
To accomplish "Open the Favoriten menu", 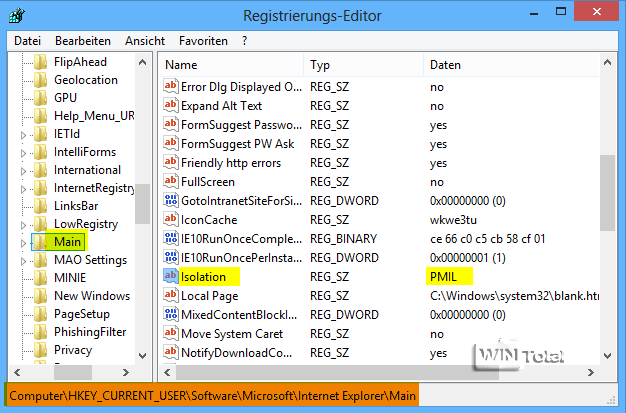I will [x=203, y=41].
